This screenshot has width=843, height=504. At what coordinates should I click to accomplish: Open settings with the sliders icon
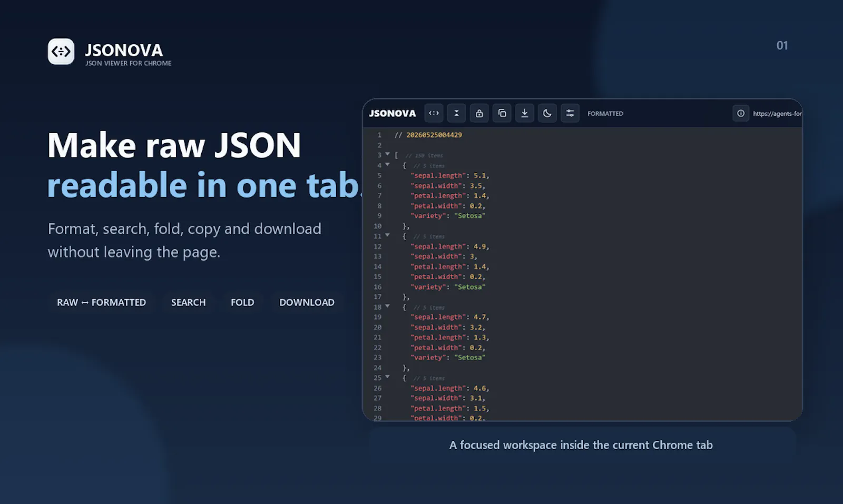click(x=570, y=113)
